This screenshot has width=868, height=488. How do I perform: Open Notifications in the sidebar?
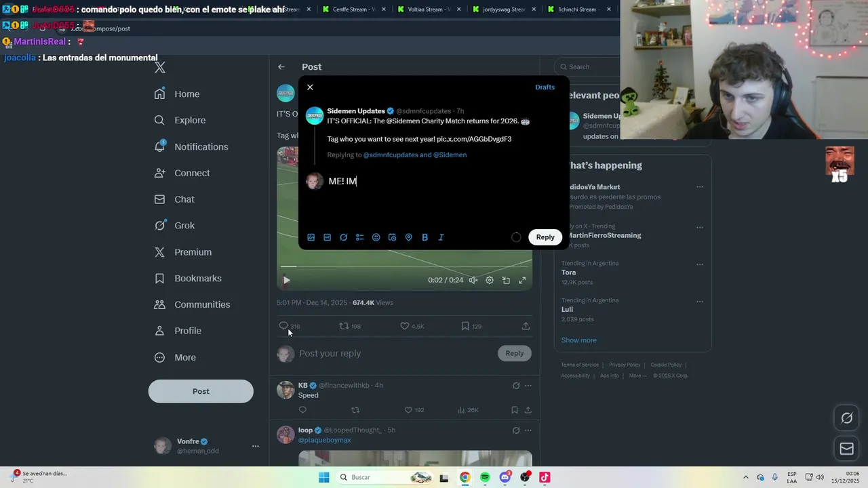point(191,146)
